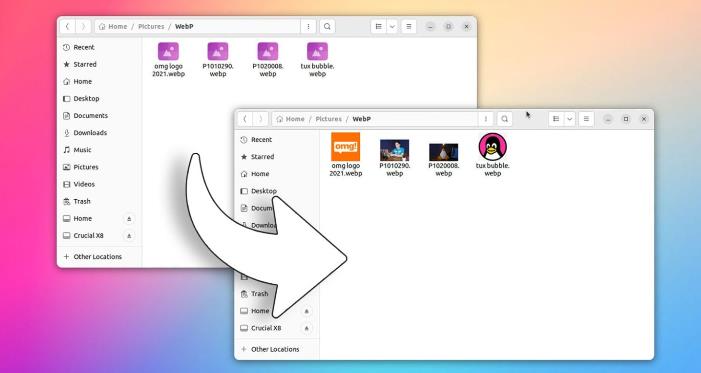
Task: Open the path options menu (three dots) in the front window
Action: tap(486, 119)
